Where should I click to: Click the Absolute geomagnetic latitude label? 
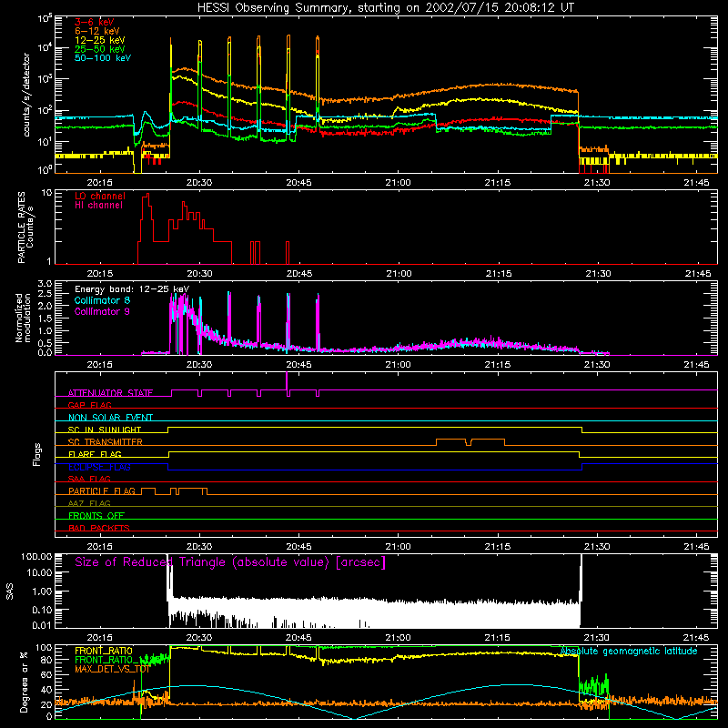[629, 651]
